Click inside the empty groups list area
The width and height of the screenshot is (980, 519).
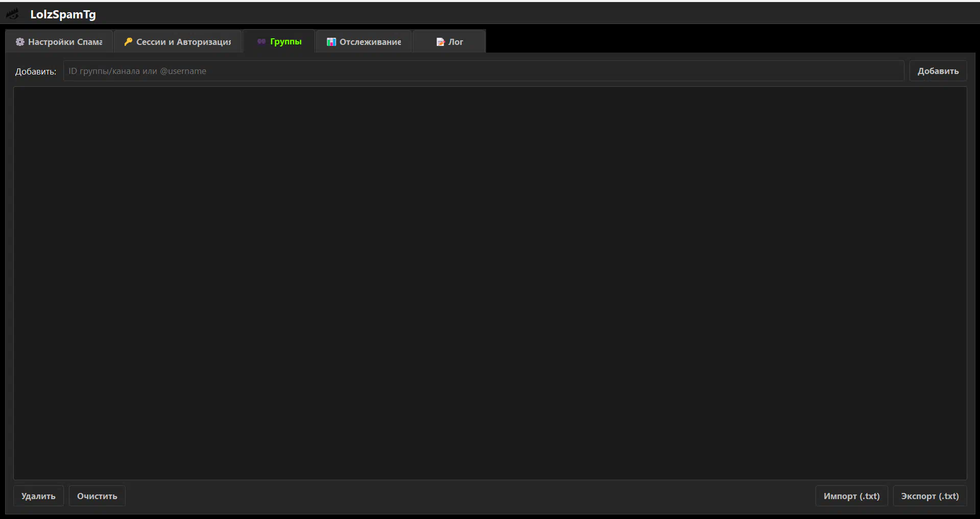click(490, 283)
